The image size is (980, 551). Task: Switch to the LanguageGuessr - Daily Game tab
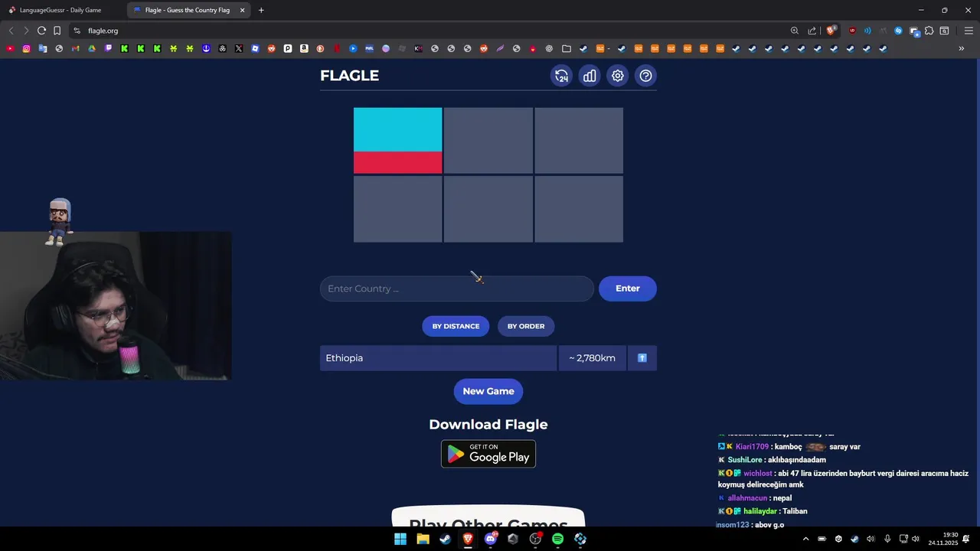point(60,10)
